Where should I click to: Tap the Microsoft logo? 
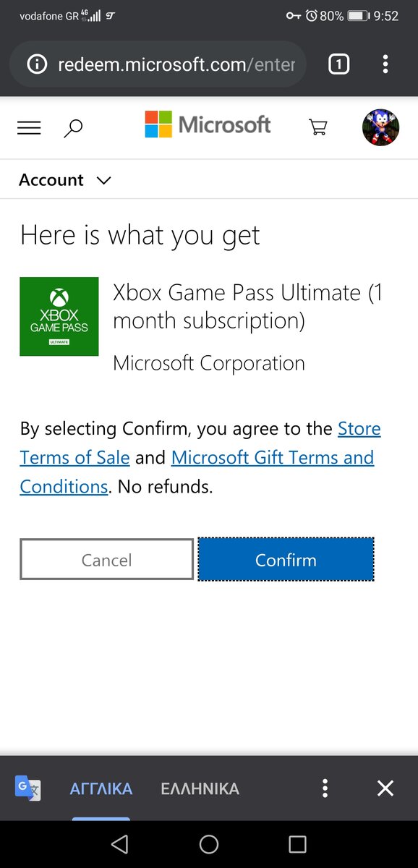point(208,124)
